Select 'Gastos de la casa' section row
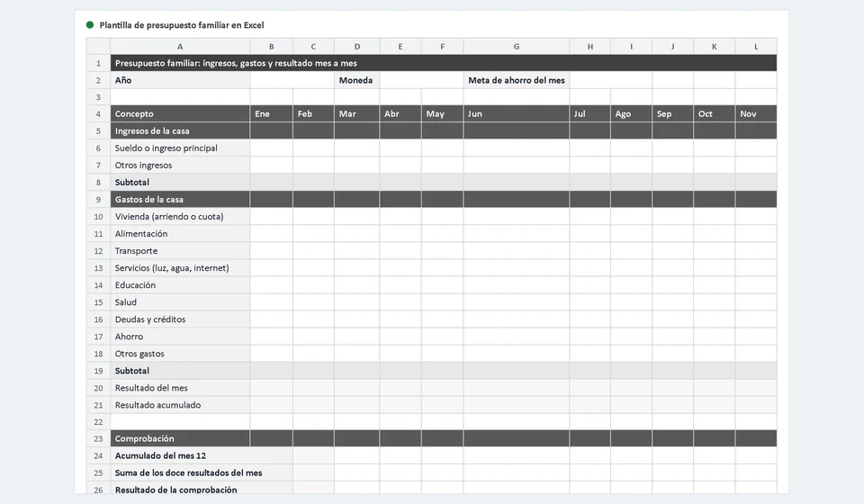The width and height of the screenshot is (864, 504). [x=444, y=200]
